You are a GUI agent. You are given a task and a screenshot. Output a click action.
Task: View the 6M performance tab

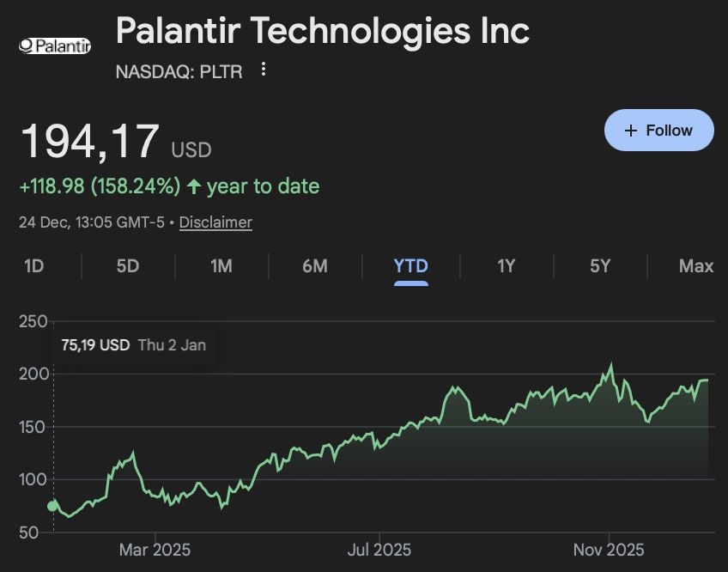click(x=314, y=267)
